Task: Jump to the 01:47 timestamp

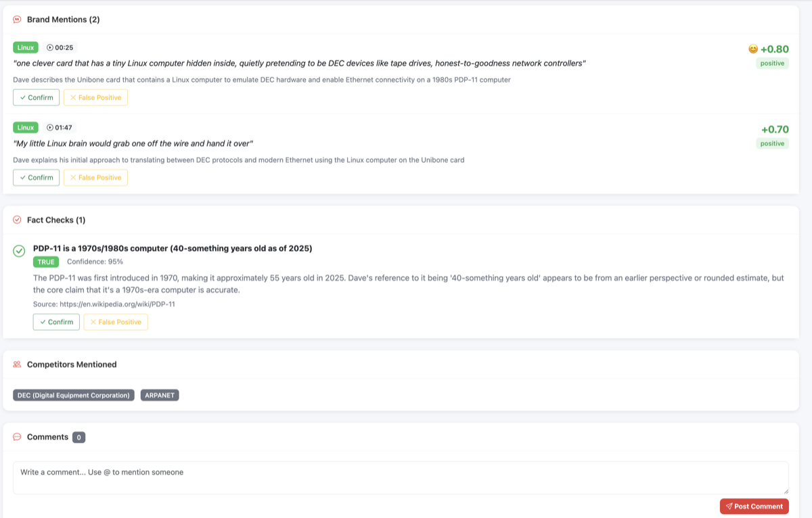Action: click(x=60, y=127)
